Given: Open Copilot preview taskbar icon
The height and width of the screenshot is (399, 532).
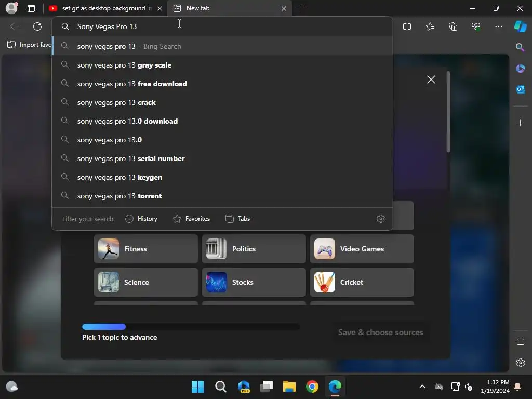Looking at the screenshot, I should click(x=244, y=387).
